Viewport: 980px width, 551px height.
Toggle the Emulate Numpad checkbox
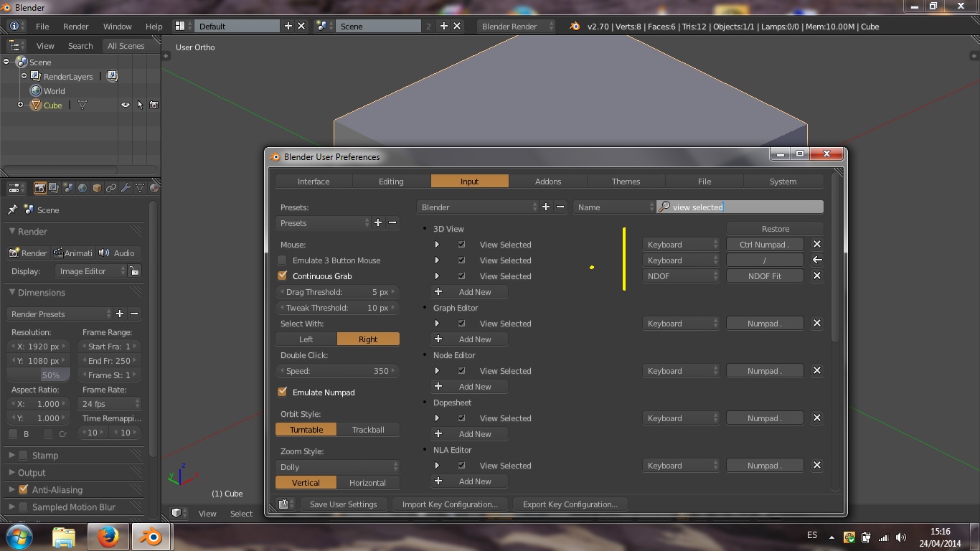[282, 392]
